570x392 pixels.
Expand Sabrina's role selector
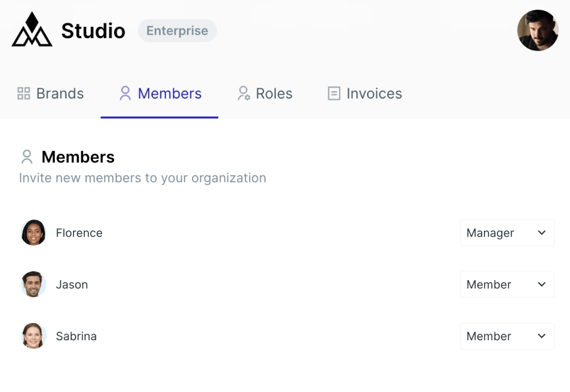tap(507, 336)
